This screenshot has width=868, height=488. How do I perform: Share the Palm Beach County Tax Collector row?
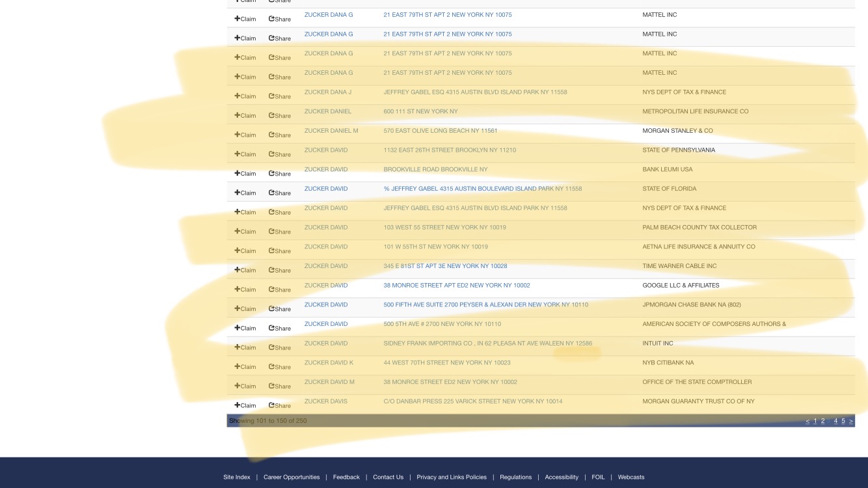pyautogui.click(x=280, y=232)
